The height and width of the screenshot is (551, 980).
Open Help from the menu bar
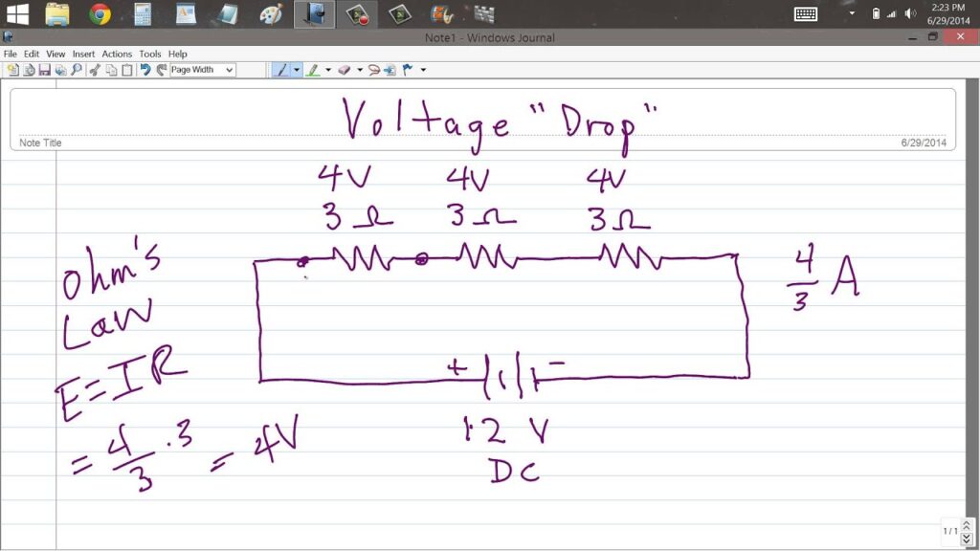177,54
